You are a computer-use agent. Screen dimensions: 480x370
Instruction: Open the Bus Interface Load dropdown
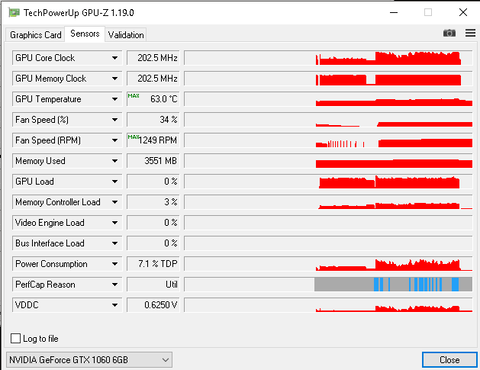(115, 243)
